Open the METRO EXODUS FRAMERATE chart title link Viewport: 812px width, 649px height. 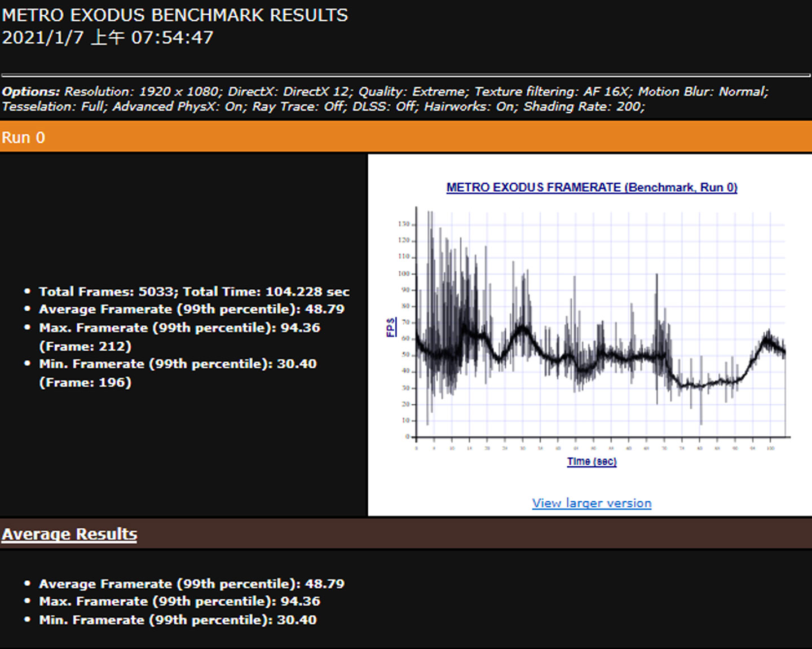592,188
